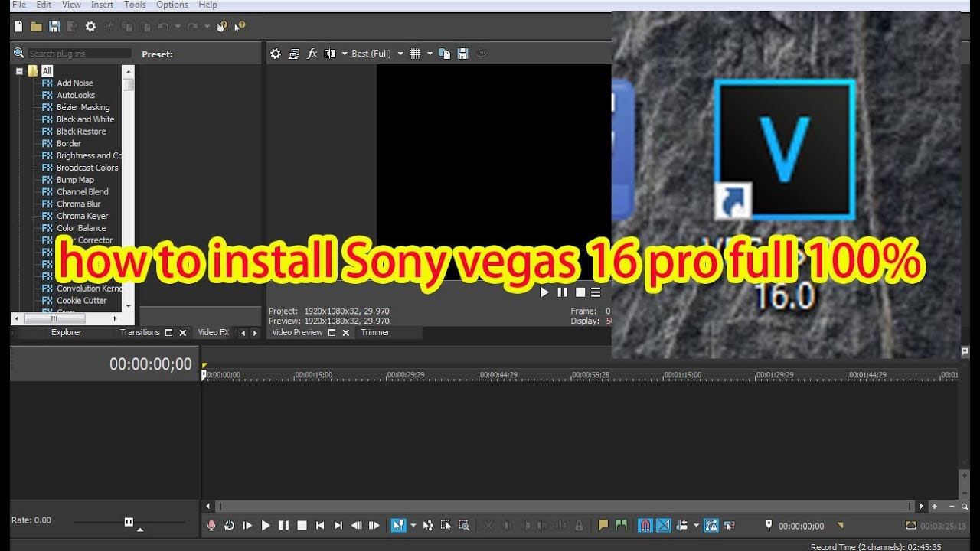Select the Normal Edit tool
This screenshot has width=980, height=551.
point(399,526)
